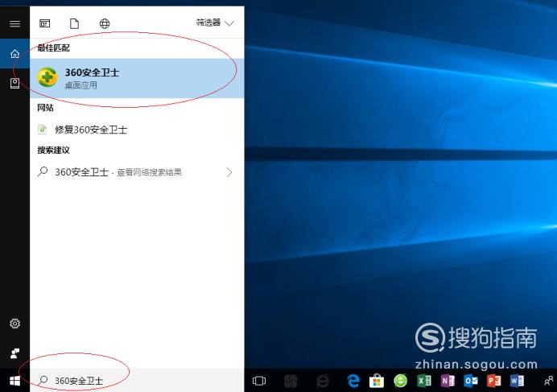
Task: Launch PowerPoint from the taskbar
Action: pyautogui.click(x=494, y=381)
